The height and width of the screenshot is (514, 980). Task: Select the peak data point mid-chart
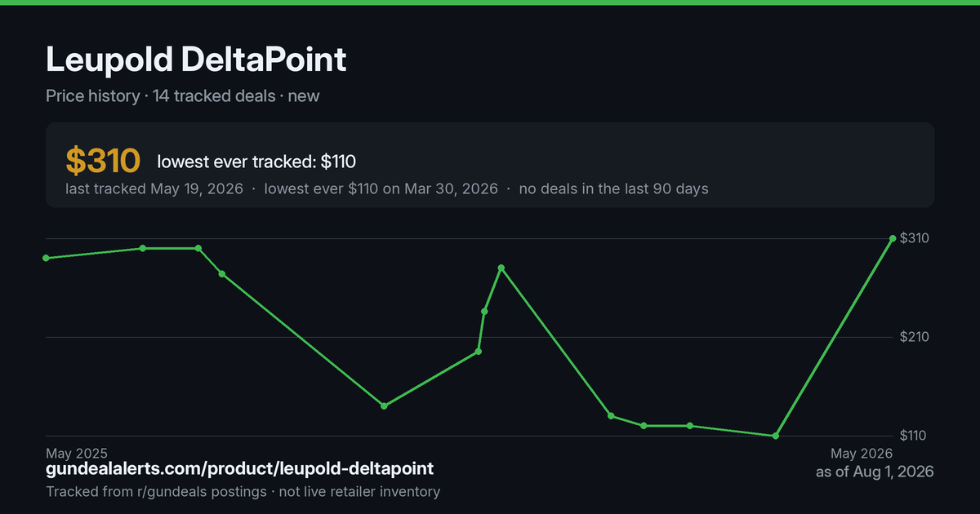pos(501,268)
